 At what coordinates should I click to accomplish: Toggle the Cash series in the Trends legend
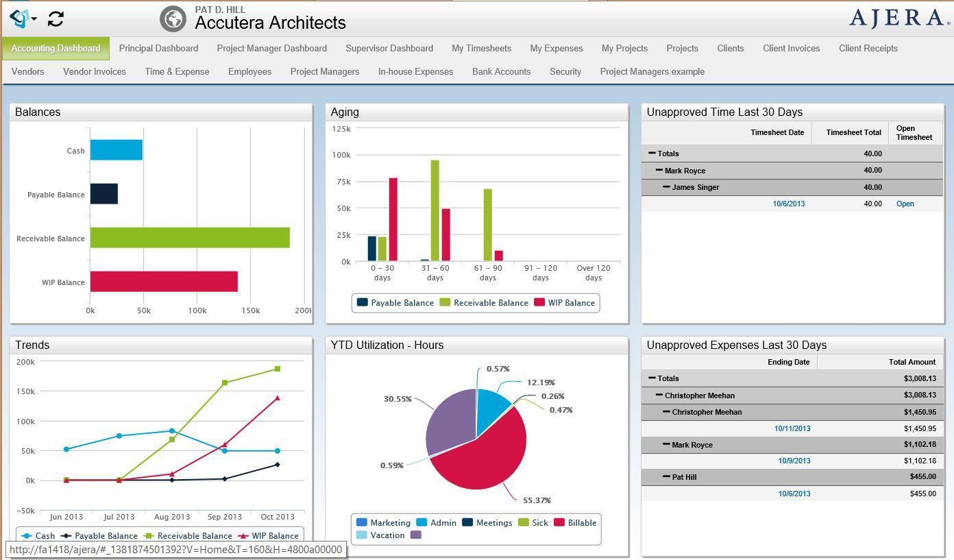point(44,535)
